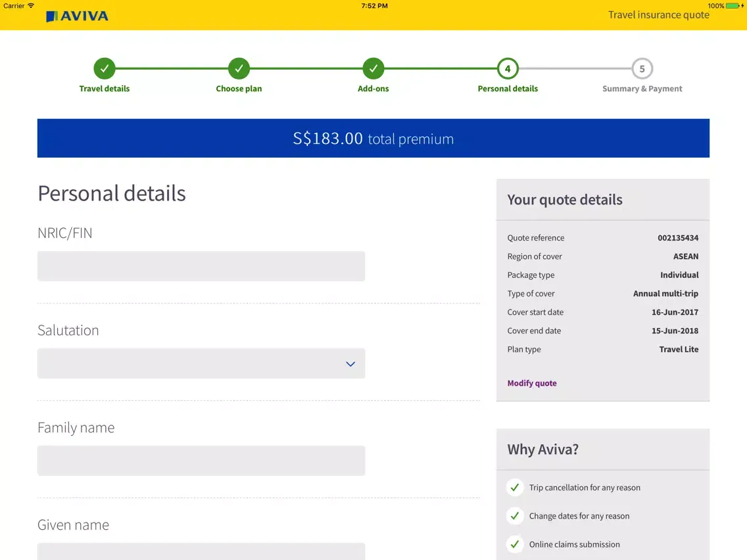Click the Your quote details heading
The image size is (747, 560).
pos(565,200)
